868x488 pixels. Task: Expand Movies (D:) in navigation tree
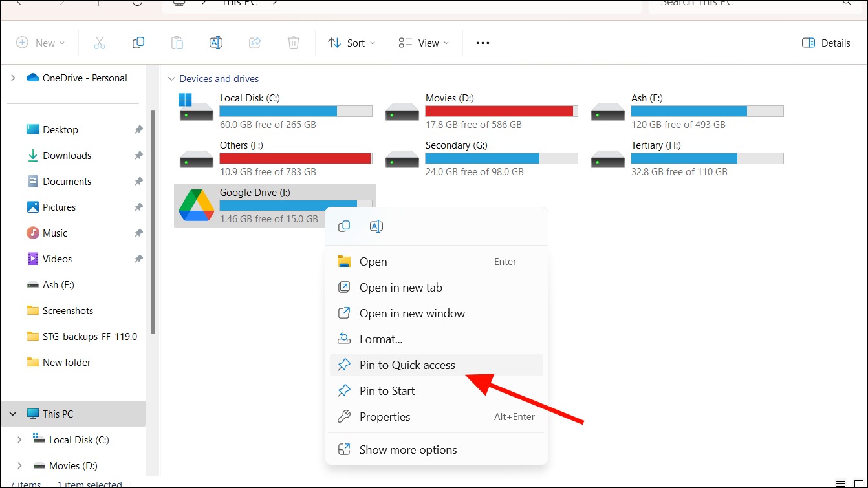19,465
